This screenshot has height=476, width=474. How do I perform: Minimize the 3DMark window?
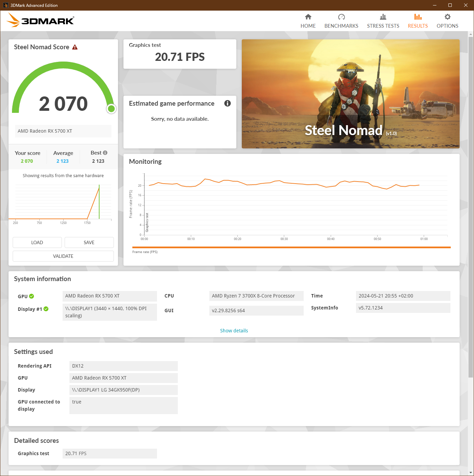click(435, 5)
